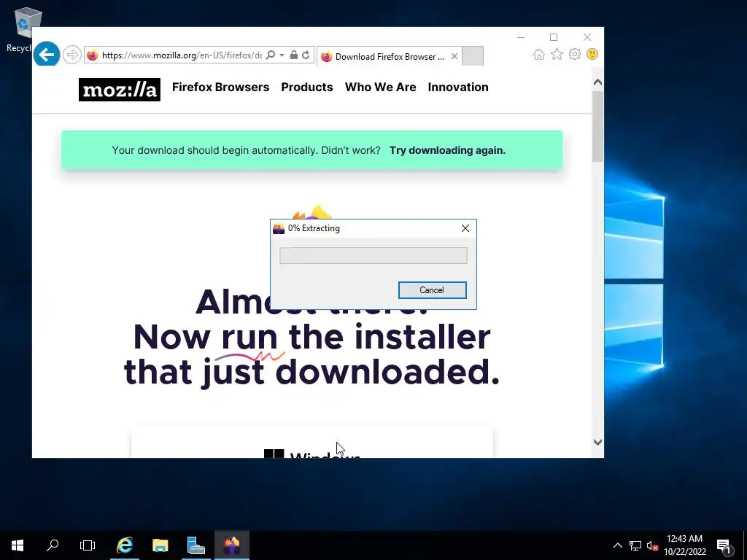Open the Products menu
This screenshot has height=560, width=747.
click(x=307, y=87)
